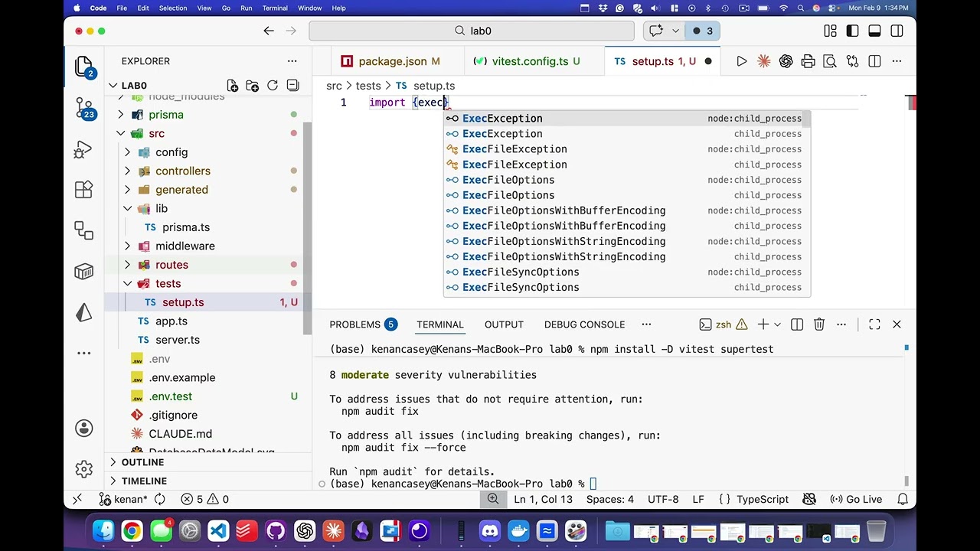The height and width of the screenshot is (551, 980).
Task: Kill the terminal with trash icon
Action: pos(818,324)
